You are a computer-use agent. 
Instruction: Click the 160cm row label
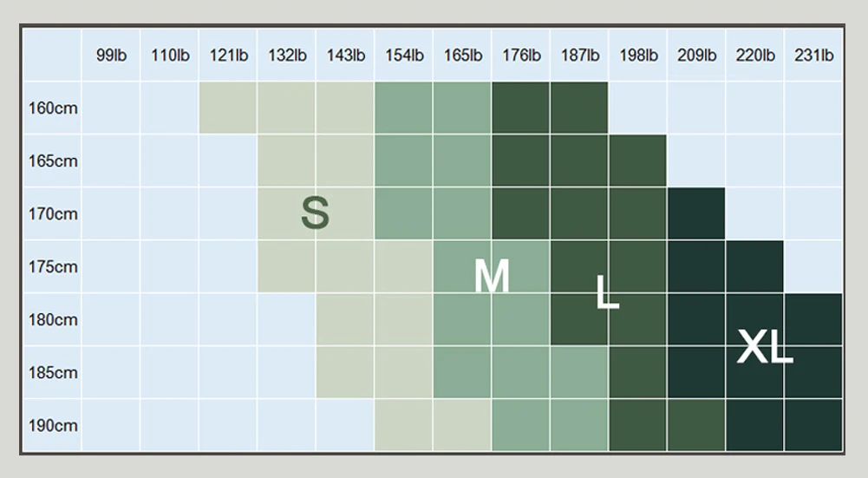(54, 108)
